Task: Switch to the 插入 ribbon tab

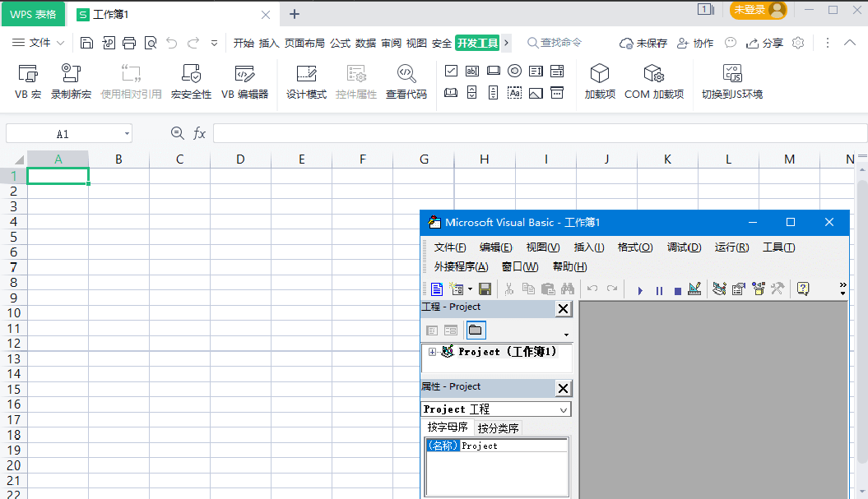Action: pos(269,43)
